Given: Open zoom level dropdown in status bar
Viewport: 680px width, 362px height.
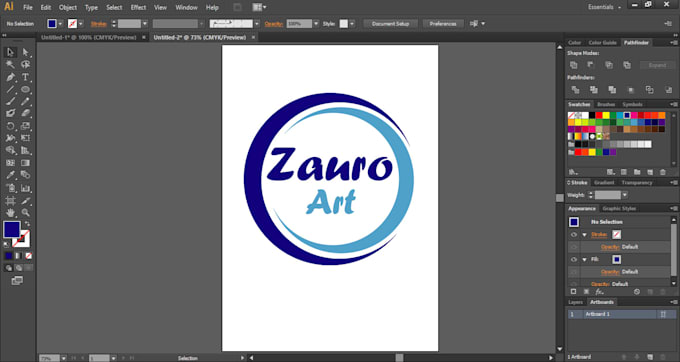Looking at the screenshot, I should [x=64, y=358].
